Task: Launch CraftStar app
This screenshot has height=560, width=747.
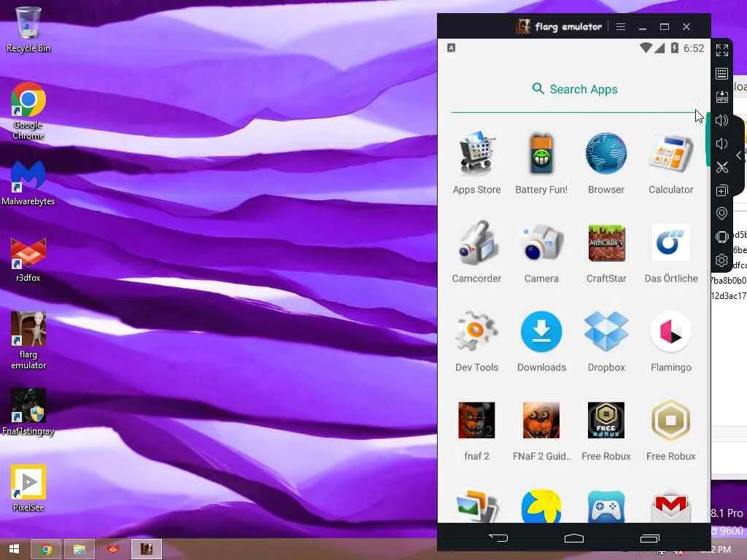Action: pyautogui.click(x=606, y=252)
